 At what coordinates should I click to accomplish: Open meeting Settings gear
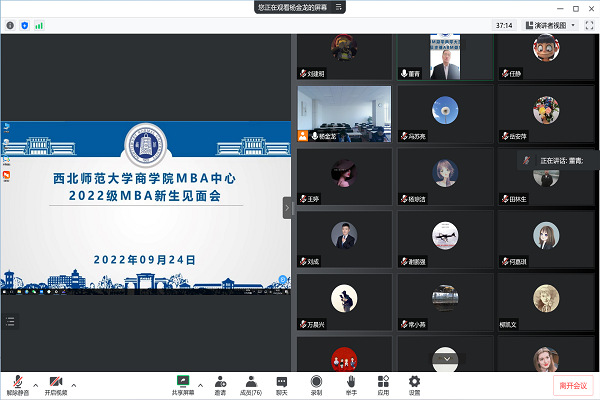414,382
